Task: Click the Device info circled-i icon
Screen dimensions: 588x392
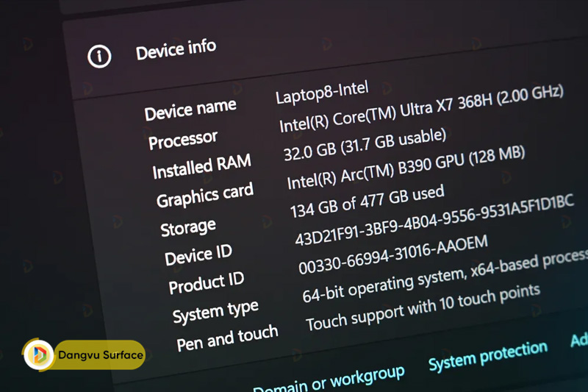Action: click(99, 57)
